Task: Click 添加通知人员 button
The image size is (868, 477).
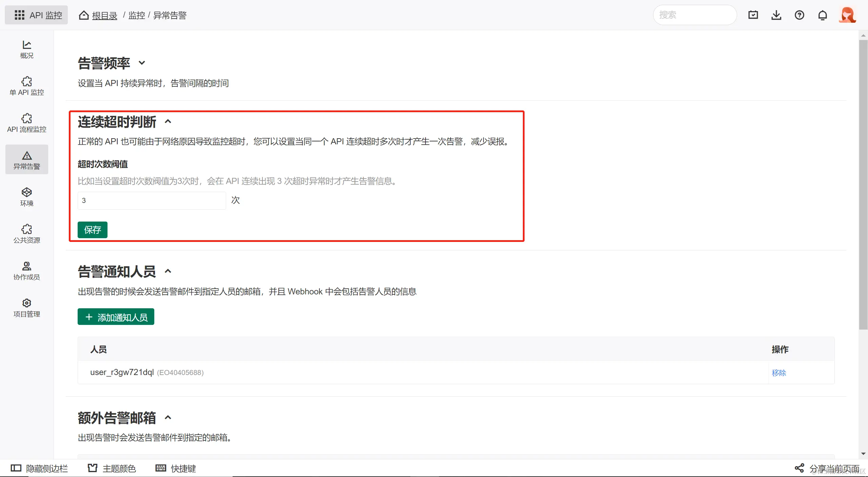Action: coord(116,317)
